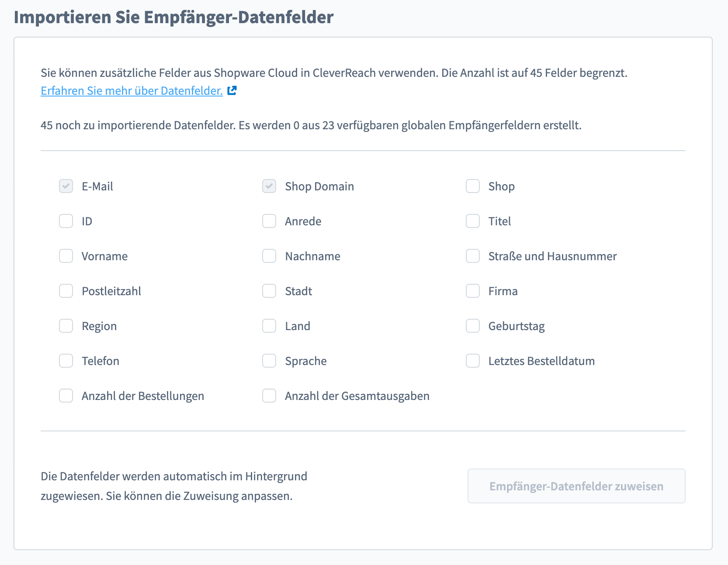Click the 'Empfänger-Datenfelder zuweisen' button
The height and width of the screenshot is (565, 728).
tap(576, 486)
